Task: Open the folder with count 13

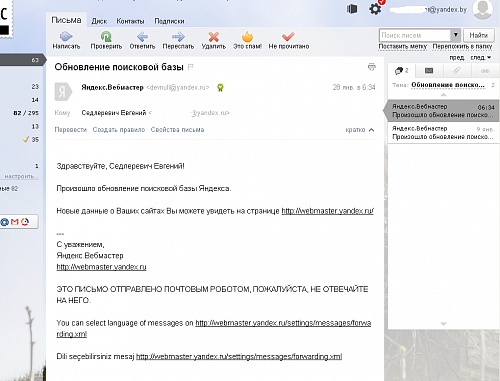Action: pos(35,126)
